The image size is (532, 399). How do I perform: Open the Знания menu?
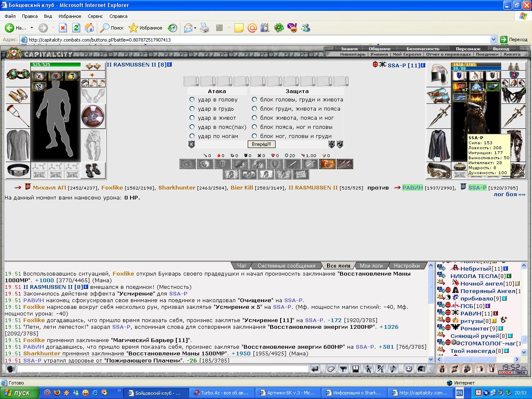pyautogui.click(x=349, y=49)
